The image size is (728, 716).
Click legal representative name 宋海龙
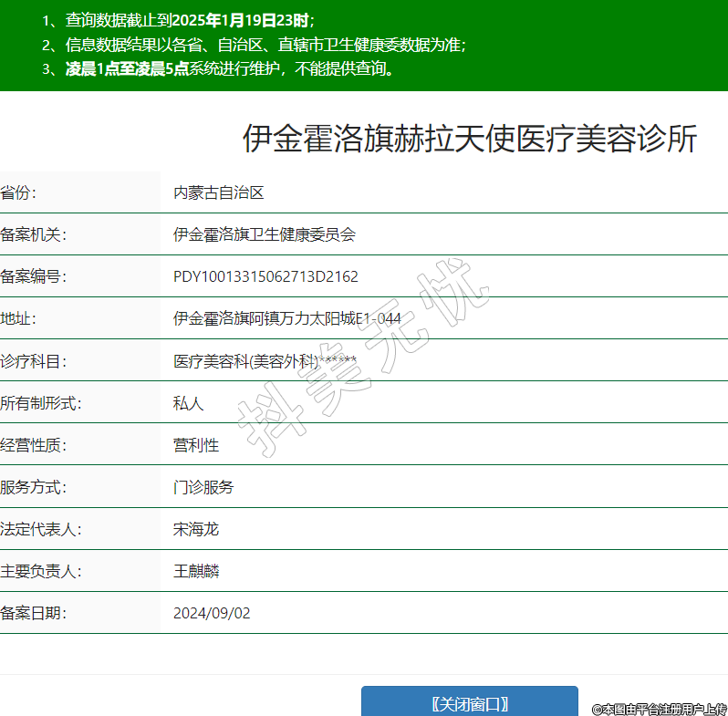pos(196,529)
